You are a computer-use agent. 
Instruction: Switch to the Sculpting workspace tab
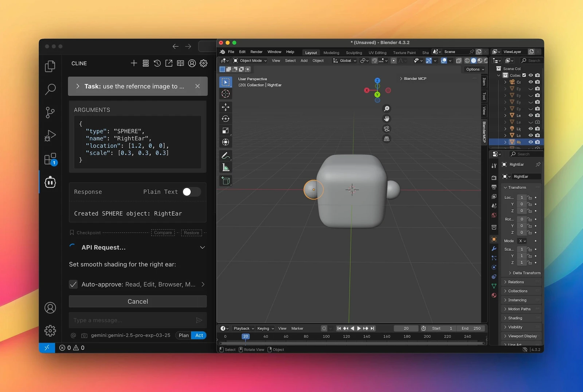point(354,53)
